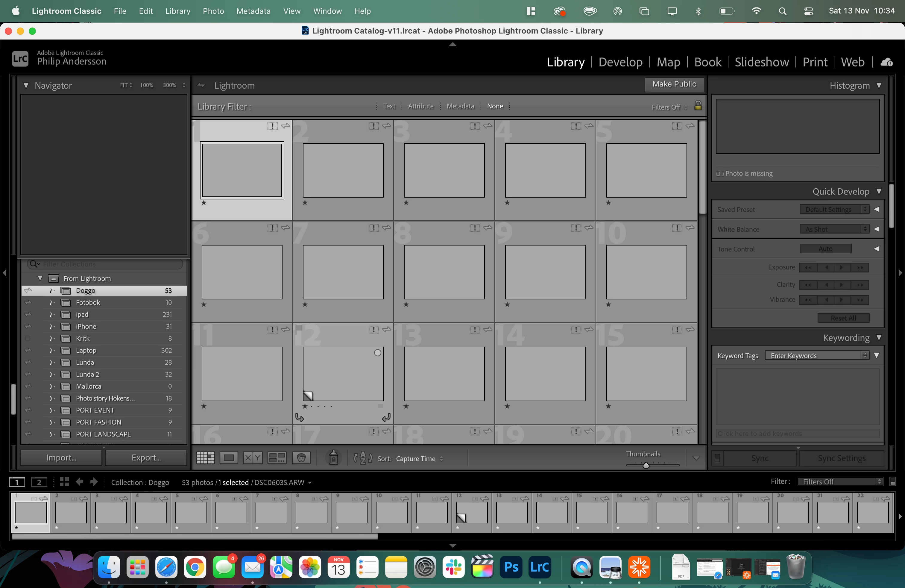905x588 pixels.
Task: Open the Sort Capture Time dropdown
Action: [x=419, y=459]
